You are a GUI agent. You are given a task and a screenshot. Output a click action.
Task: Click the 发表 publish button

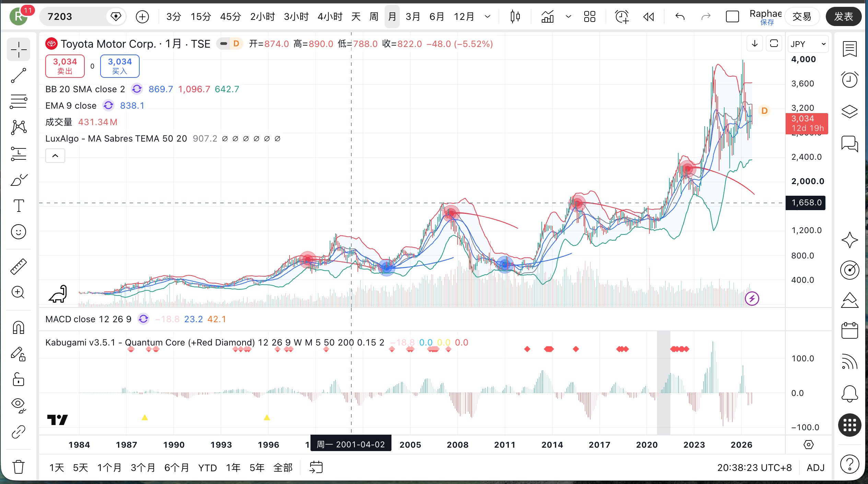(844, 16)
